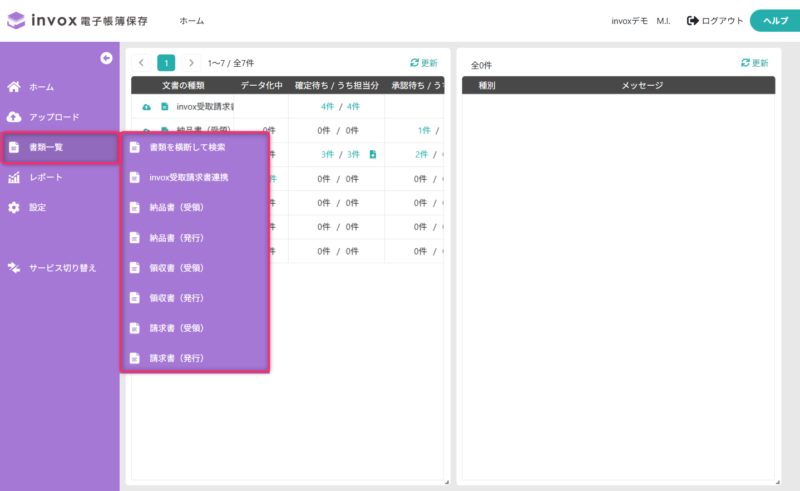Click the green file icon next to 3件 / 3件
The image size is (800, 491).
pyautogui.click(x=373, y=154)
